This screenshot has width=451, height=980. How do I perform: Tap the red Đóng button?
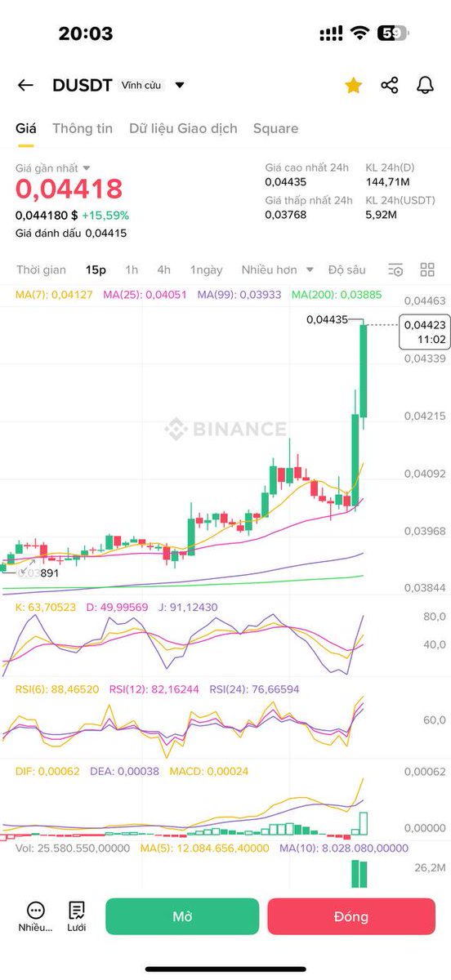[351, 916]
